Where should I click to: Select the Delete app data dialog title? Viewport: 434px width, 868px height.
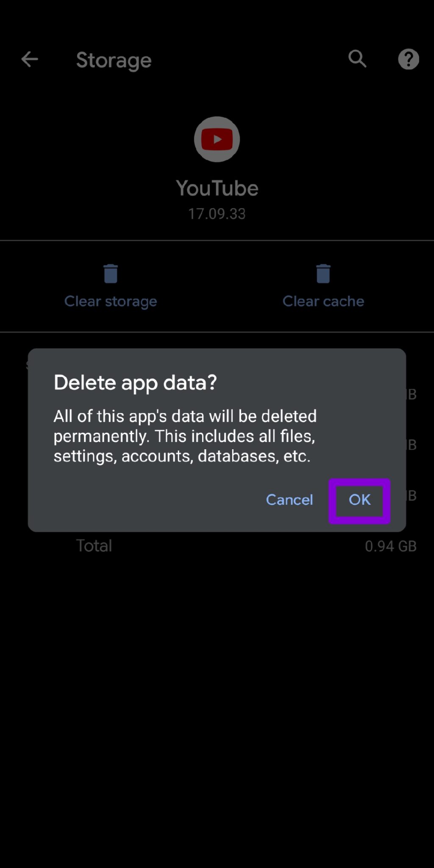(x=136, y=382)
